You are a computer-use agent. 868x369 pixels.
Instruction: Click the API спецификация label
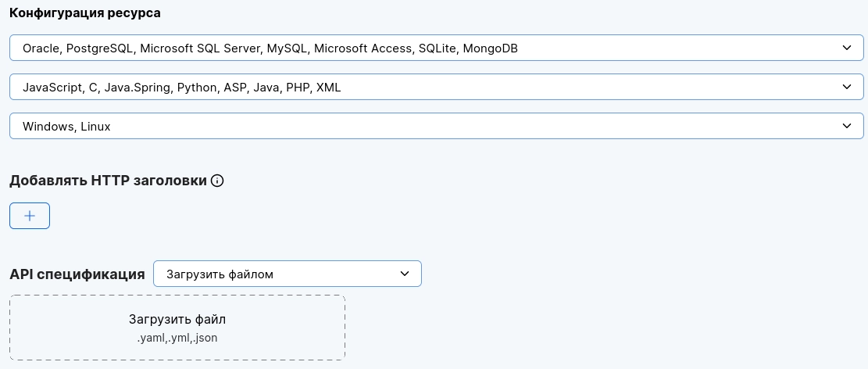(x=77, y=274)
